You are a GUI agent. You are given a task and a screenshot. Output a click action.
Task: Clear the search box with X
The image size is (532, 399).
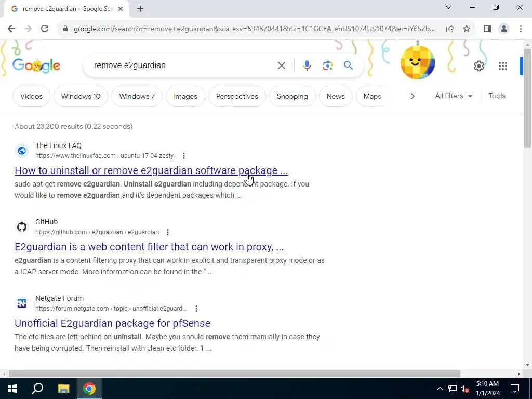pos(281,65)
